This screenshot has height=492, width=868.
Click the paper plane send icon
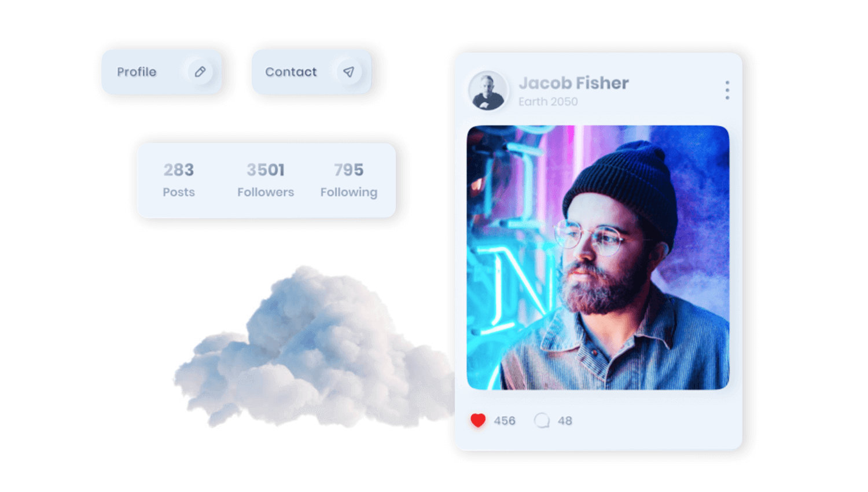tap(348, 72)
